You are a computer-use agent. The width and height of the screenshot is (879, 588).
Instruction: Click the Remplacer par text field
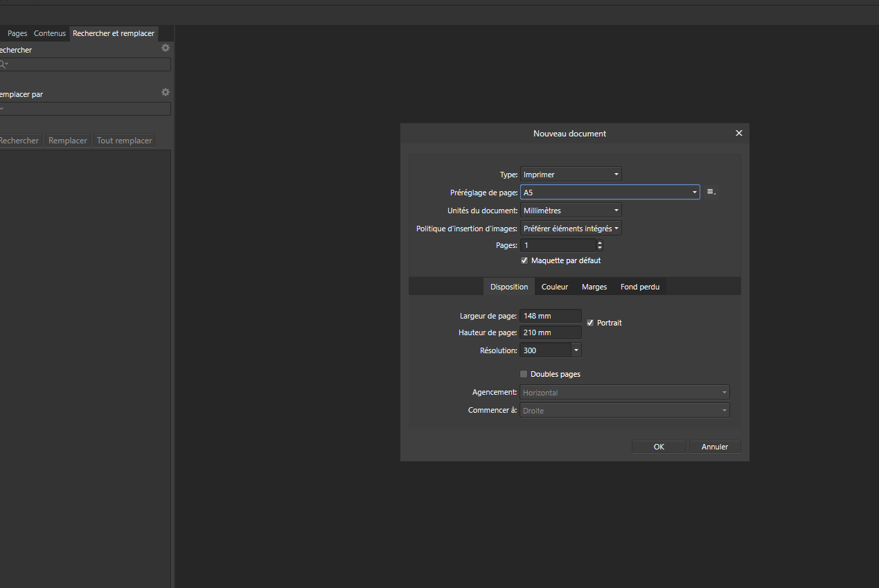tap(85, 109)
